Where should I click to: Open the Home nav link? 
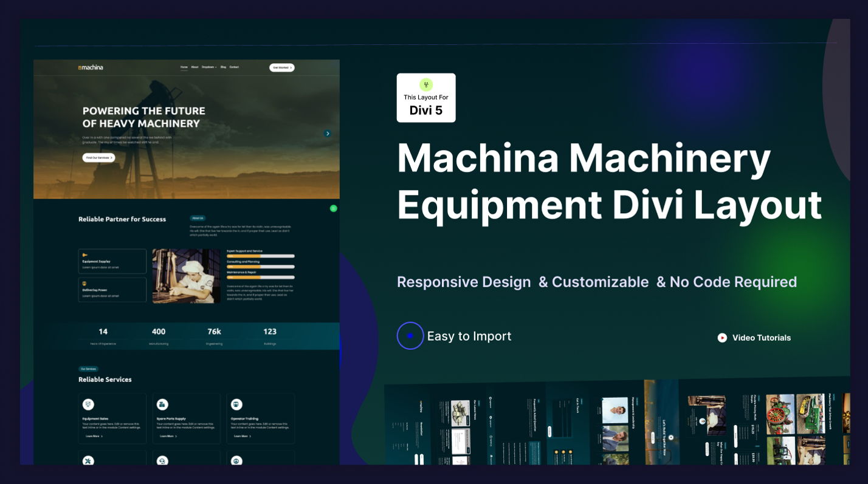click(184, 67)
